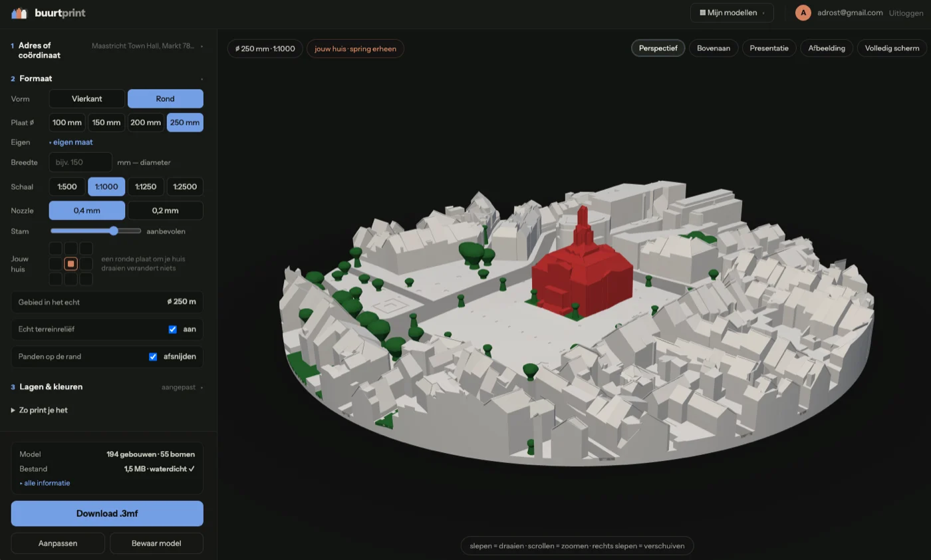Image resolution: width=931 pixels, height=560 pixels.
Task: Set plate diameter to 100 mm
Action: (67, 122)
